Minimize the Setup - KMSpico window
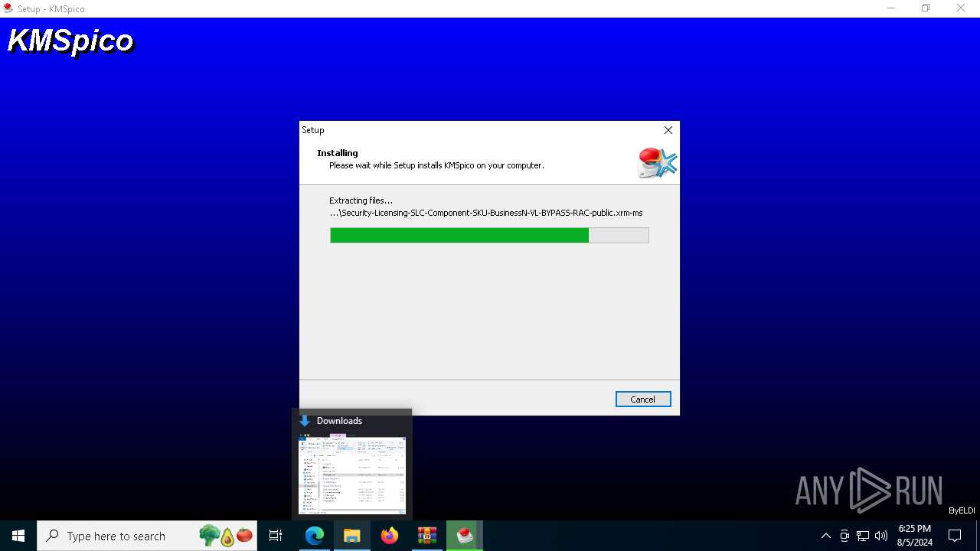This screenshot has width=980, height=551. (891, 8)
